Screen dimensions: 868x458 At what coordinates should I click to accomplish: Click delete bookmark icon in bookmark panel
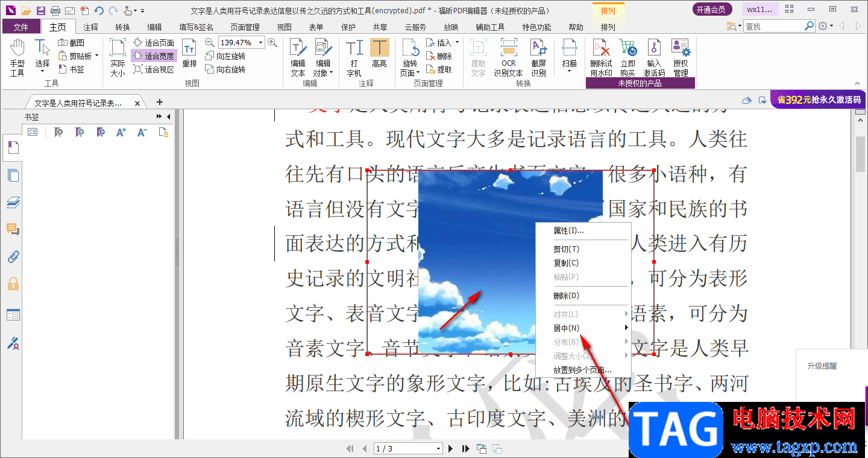(x=58, y=132)
